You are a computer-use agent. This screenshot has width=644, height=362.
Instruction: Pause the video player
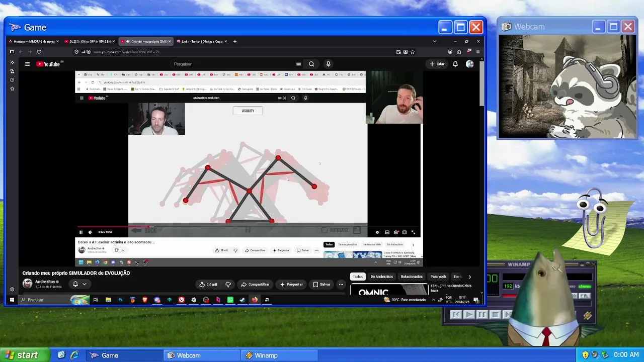81,232
